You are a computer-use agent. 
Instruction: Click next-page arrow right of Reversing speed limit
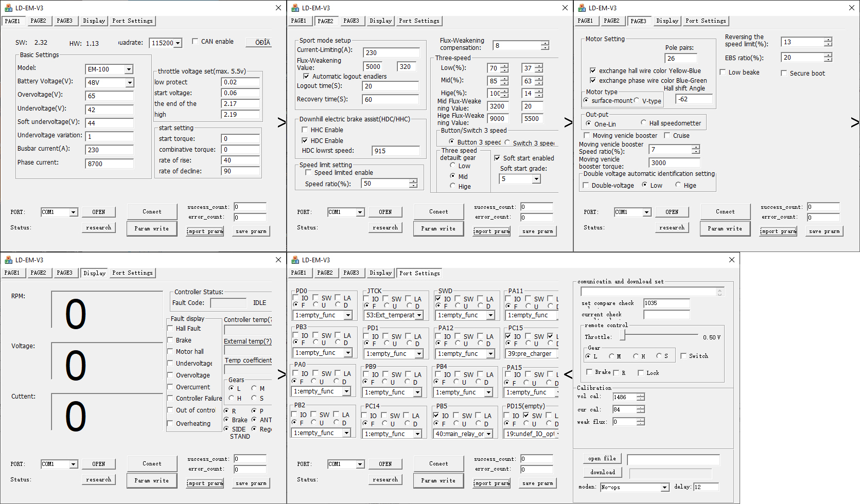pos(854,122)
